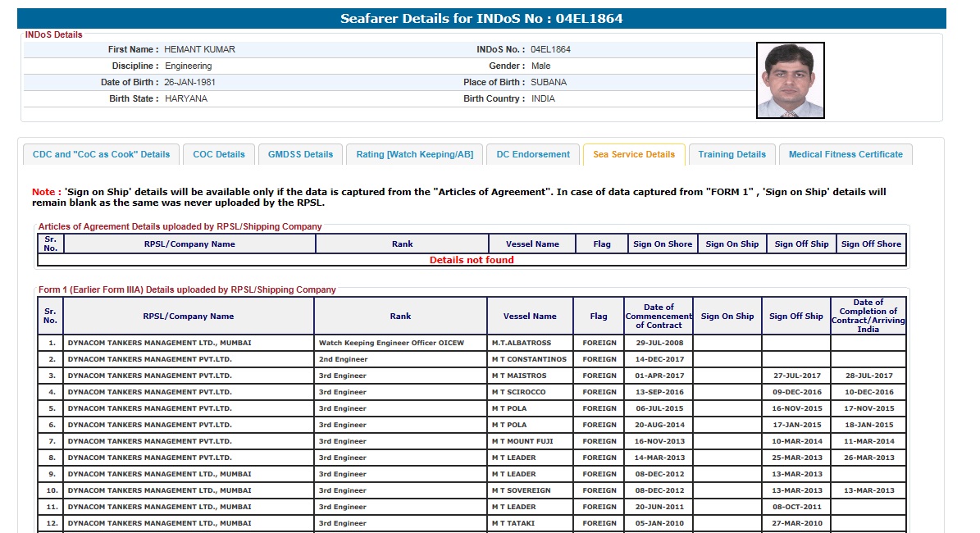Open the DC Endorsement tab
This screenshot has width=980, height=533.
coord(533,154)
